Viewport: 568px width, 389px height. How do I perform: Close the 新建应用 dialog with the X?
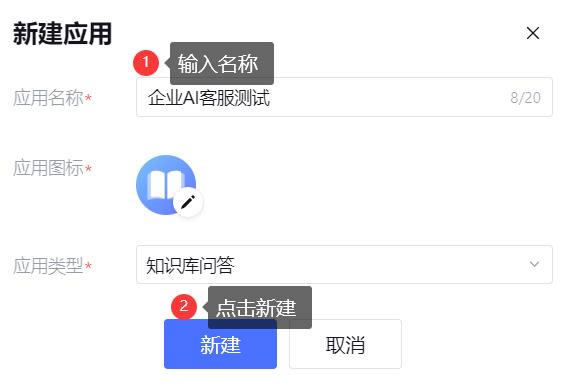pos(532,33)
